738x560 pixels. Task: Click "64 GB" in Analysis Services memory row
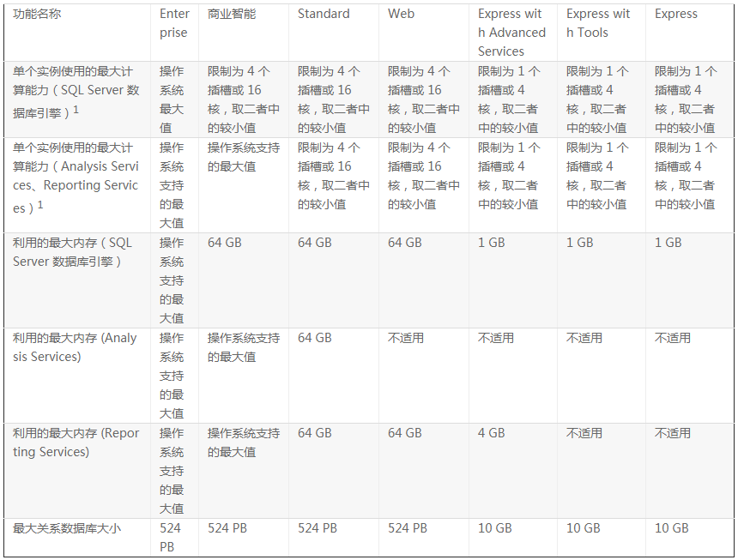[x=315, y=338]
